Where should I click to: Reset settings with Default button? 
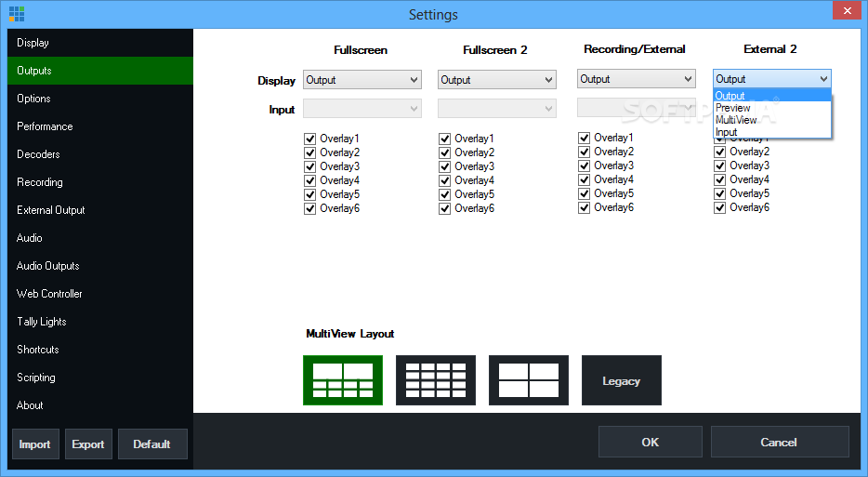[152, 444]
